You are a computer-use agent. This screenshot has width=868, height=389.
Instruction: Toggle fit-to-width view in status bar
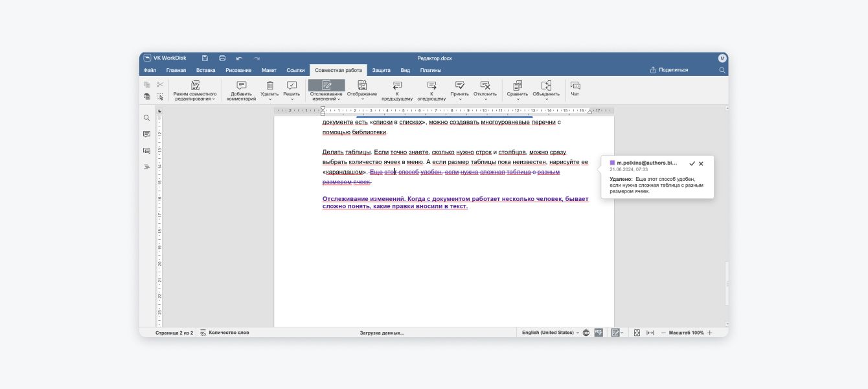coord(650,333)
